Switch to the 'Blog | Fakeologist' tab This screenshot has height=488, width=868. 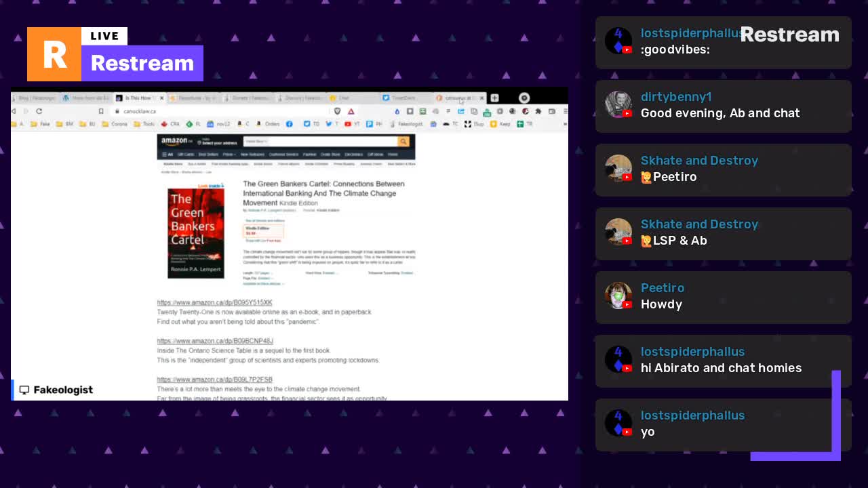pos(35,98)
